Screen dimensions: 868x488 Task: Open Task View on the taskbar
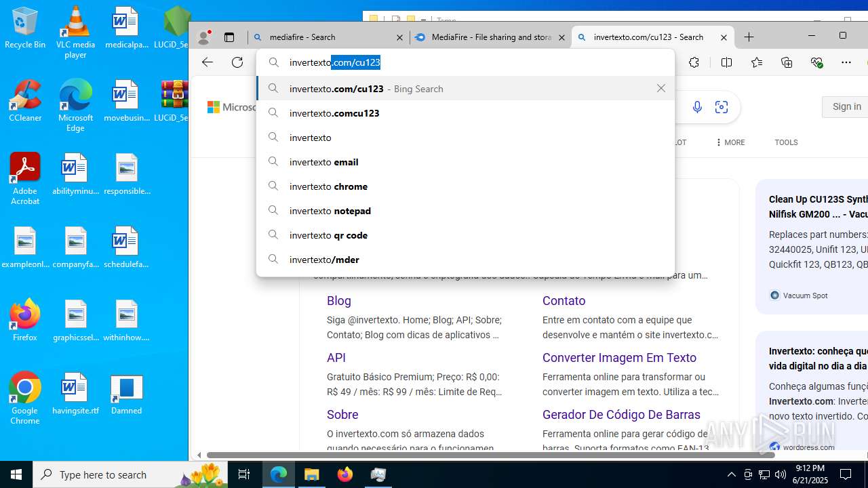pos(244,474)
